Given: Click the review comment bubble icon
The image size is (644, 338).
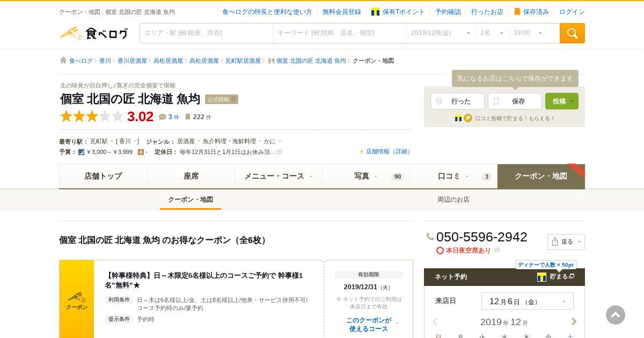Looking at the screenshot, I should [x=163, y=117].
